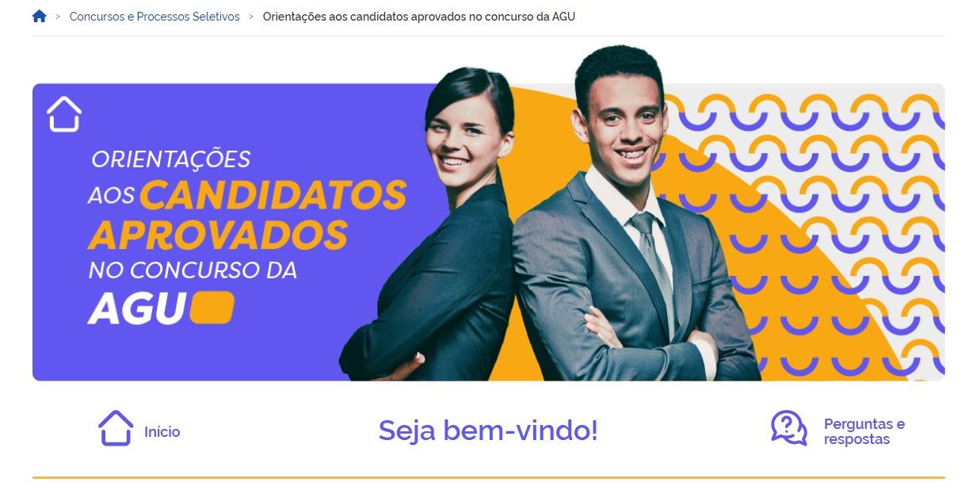Screen dimensions: 980x490
Task: Click the white AGU logo text
Action: coord(136,308)
